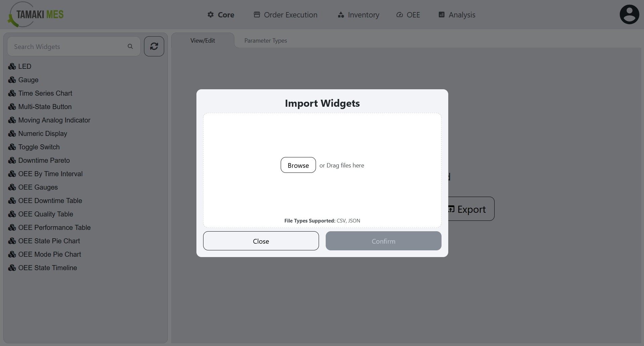
Task: Click the Search Widgets input field
Action: (x=67, y=46)
